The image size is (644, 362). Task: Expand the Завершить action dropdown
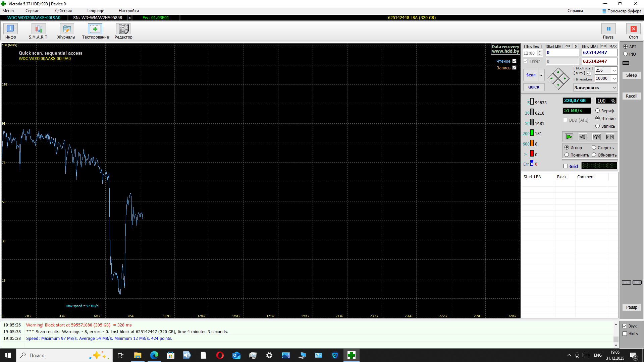[614, 88]
